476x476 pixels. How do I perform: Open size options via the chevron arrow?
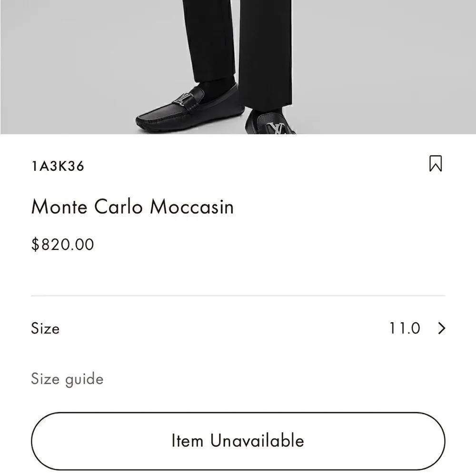coord(442,328)
